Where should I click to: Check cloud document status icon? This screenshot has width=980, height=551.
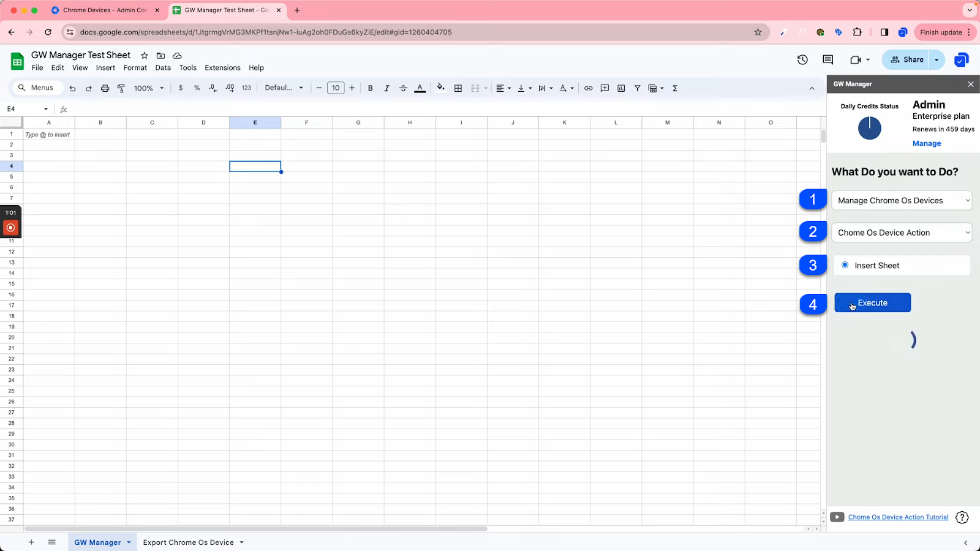point(177,56)
